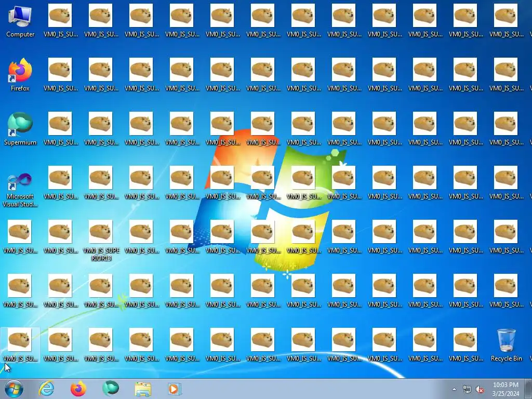Launch Firefox from the taskbar
This screenshot has width=532, height=399.
[78, 389]
